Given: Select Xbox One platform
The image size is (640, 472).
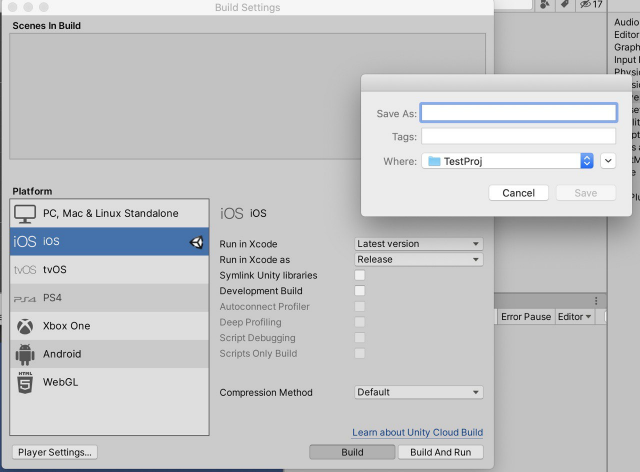Looking at the screenshot, I should [x=109, y=326].
